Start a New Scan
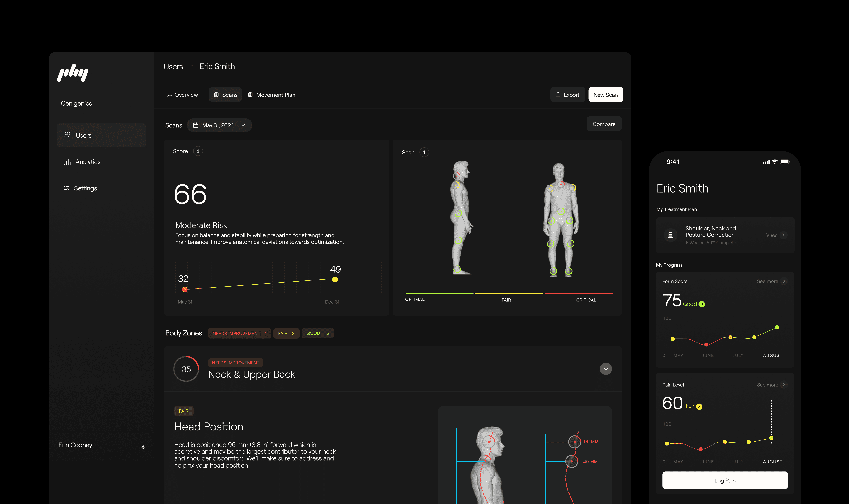This screenshot has width=849, height=504. [606, 95]
